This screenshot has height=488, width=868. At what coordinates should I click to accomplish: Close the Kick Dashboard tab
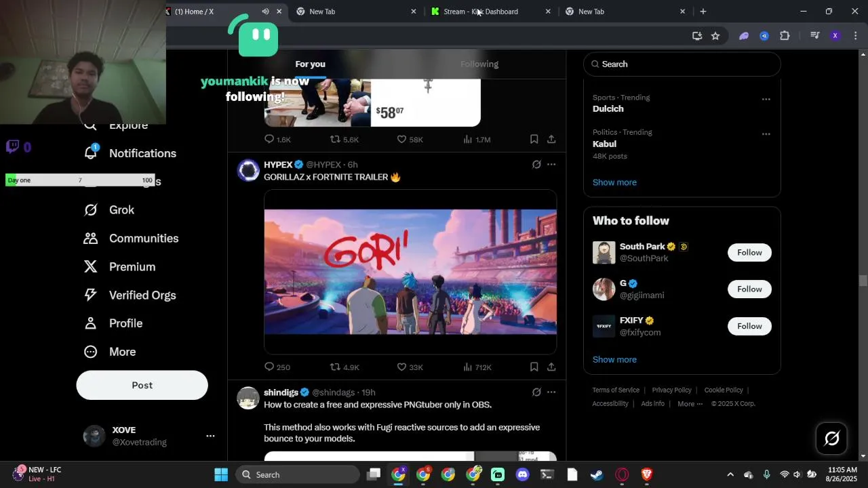coord(548,12)
